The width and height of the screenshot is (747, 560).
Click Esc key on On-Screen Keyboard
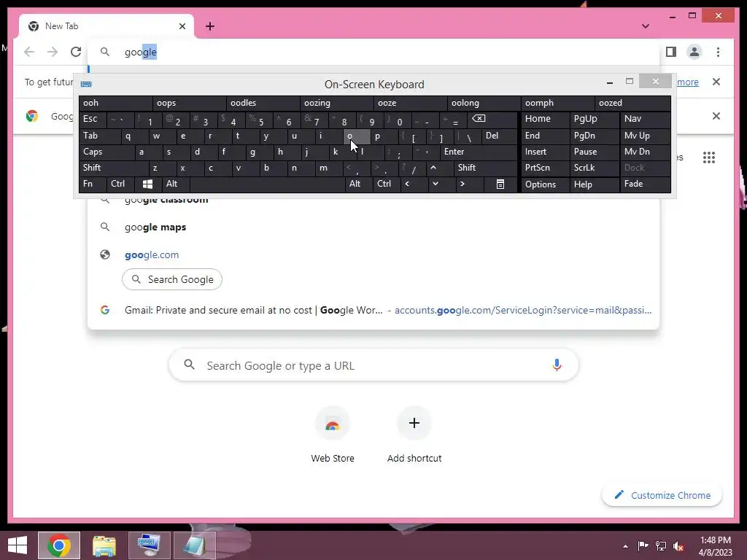[93, 119]
